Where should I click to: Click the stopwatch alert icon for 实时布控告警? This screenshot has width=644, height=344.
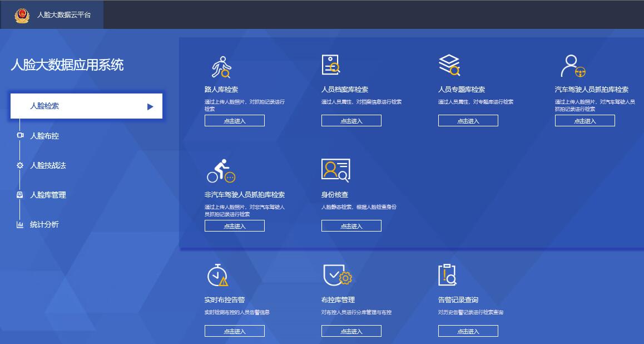pyautogui.click(x=217, y=275)
